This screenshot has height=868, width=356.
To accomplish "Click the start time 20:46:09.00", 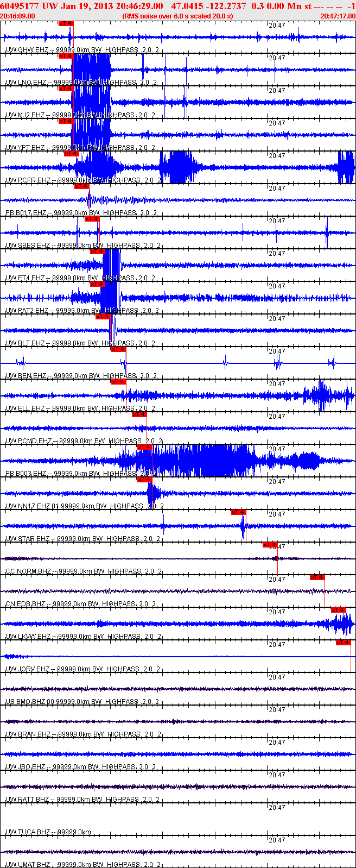I will pyautogui.click(x=17, y=16).
